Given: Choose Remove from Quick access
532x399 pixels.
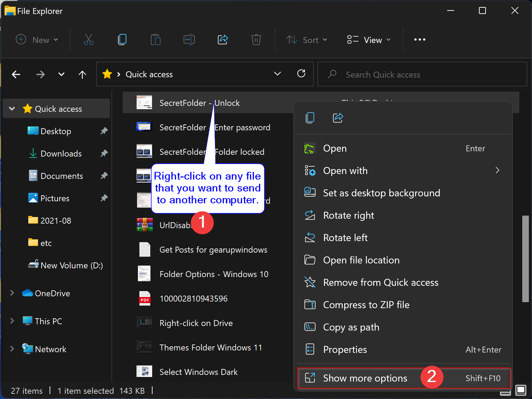Looking at the screenshot, I should click(403, 282).
